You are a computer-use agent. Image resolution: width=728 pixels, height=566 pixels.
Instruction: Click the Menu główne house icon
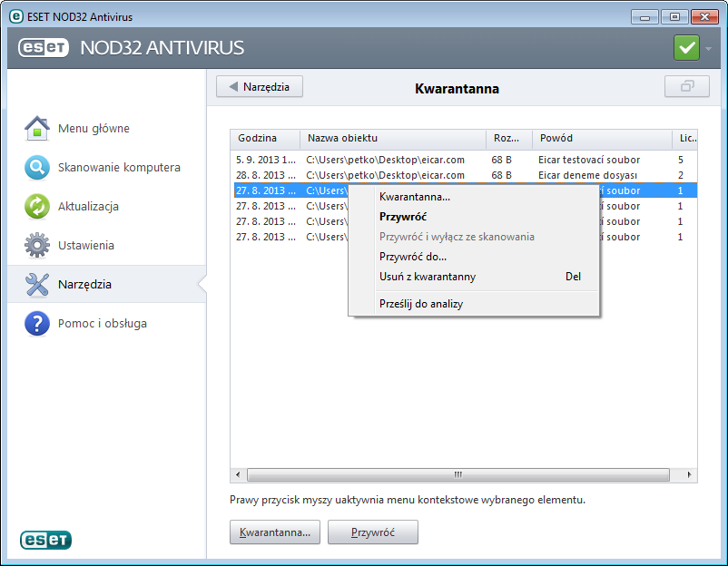(37, 128)
